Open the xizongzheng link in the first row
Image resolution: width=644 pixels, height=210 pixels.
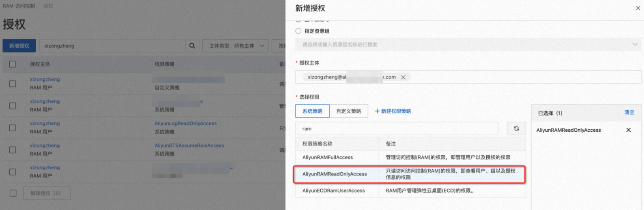coord(45,79)
